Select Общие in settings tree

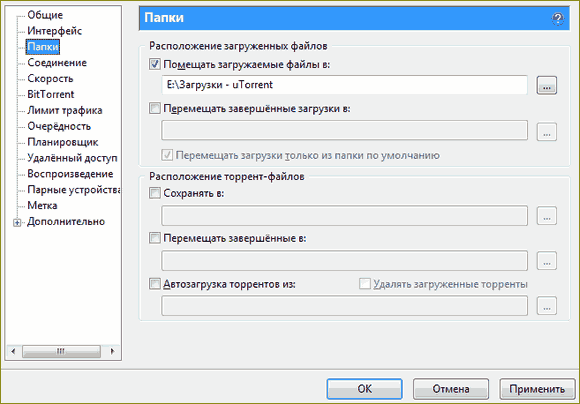pyautogui.click(x=45, y=15)
